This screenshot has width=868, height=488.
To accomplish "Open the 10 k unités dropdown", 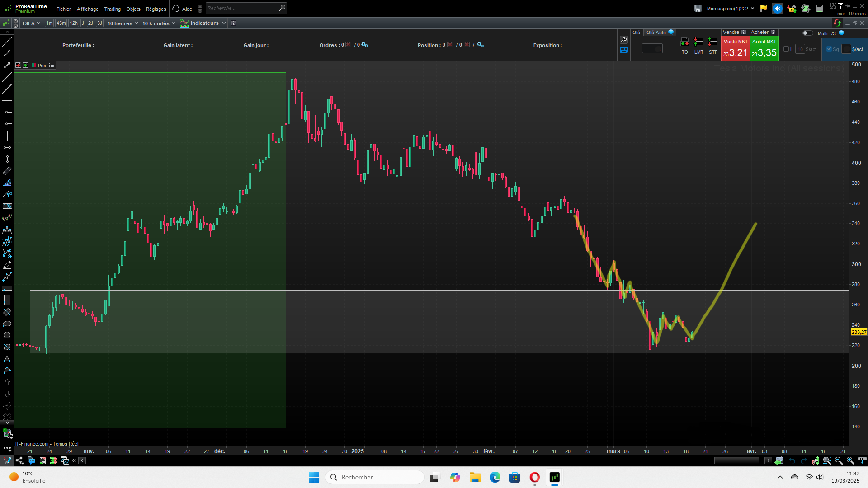I will click(158, 23).
